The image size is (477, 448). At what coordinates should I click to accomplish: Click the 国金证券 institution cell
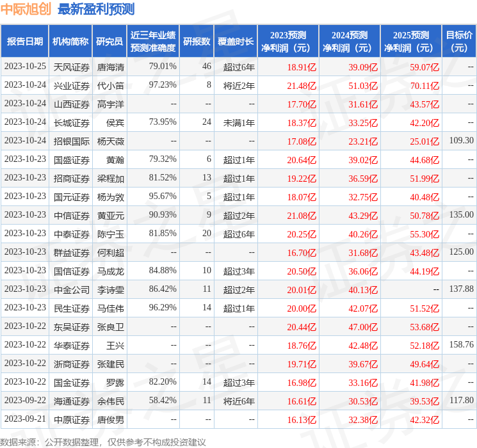coord(72,382)
